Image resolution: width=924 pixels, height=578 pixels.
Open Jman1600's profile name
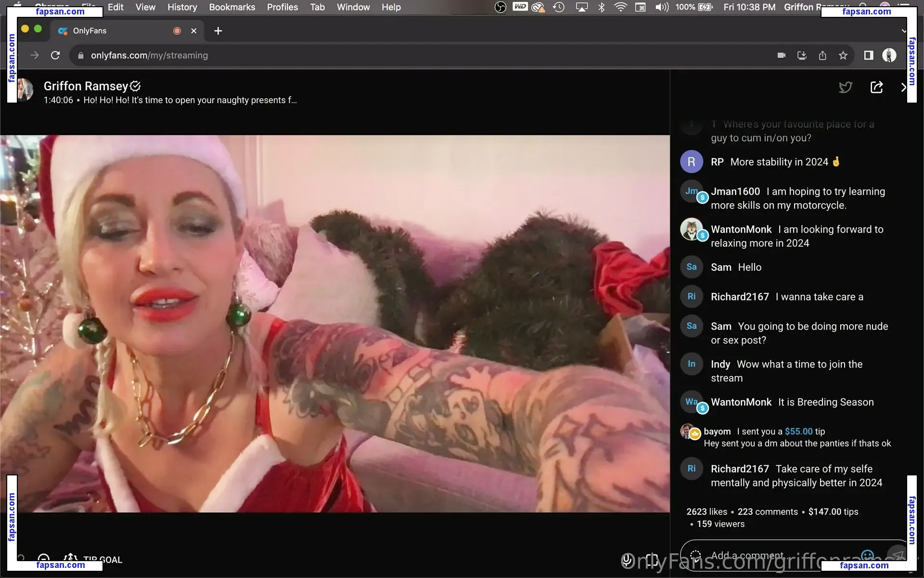(735, 191)
